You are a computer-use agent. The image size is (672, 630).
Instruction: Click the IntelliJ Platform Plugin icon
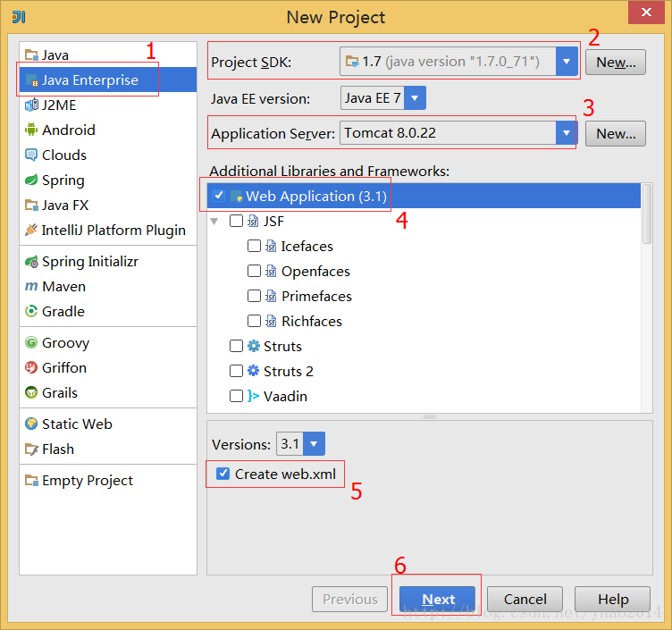pos(31,230)
